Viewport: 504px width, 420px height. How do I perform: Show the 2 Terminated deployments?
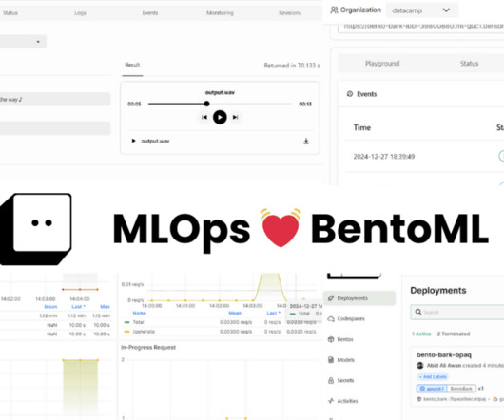click(x=454, y=334)
